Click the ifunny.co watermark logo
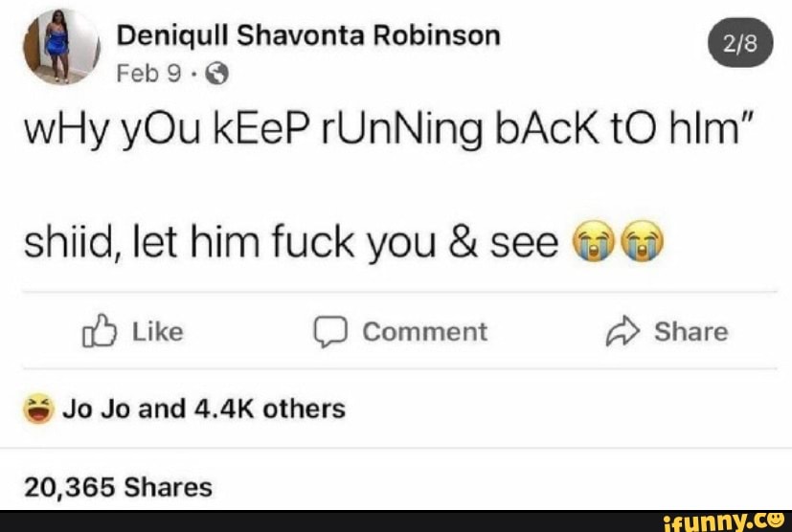 [x=723, y=521]
